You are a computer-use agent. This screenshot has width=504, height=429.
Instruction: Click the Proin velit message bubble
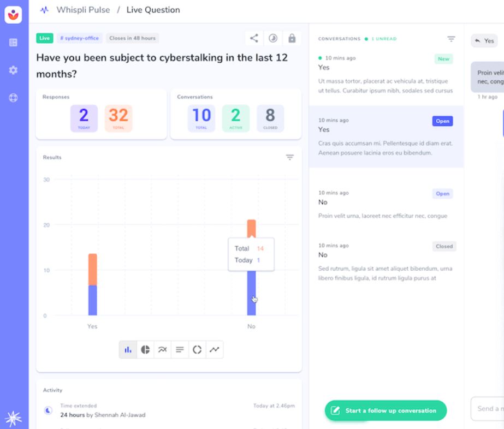(487, 77)
